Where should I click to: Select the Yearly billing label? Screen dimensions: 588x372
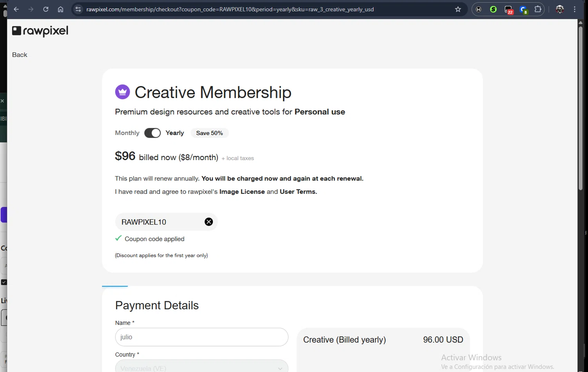click(x=175, y=133)
